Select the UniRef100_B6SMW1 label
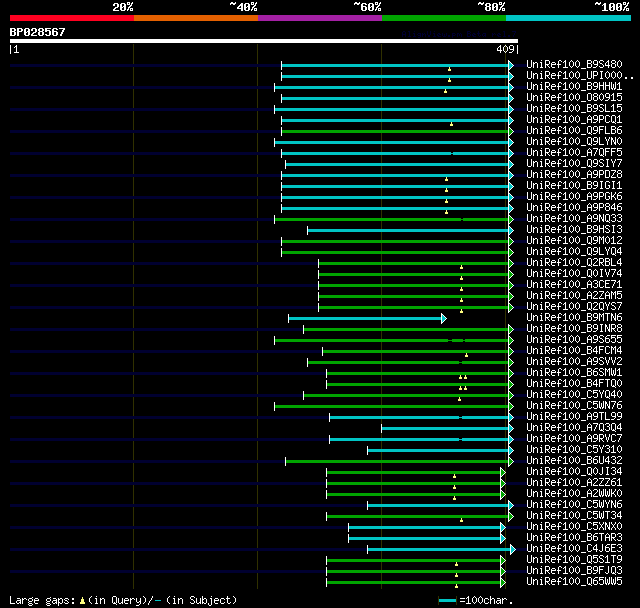Viewport: 640px width, 608px height. coord(574,373)
